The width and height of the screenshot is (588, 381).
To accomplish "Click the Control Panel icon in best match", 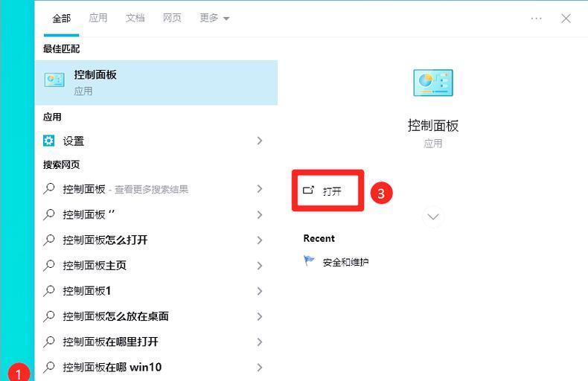I will 54,80.
